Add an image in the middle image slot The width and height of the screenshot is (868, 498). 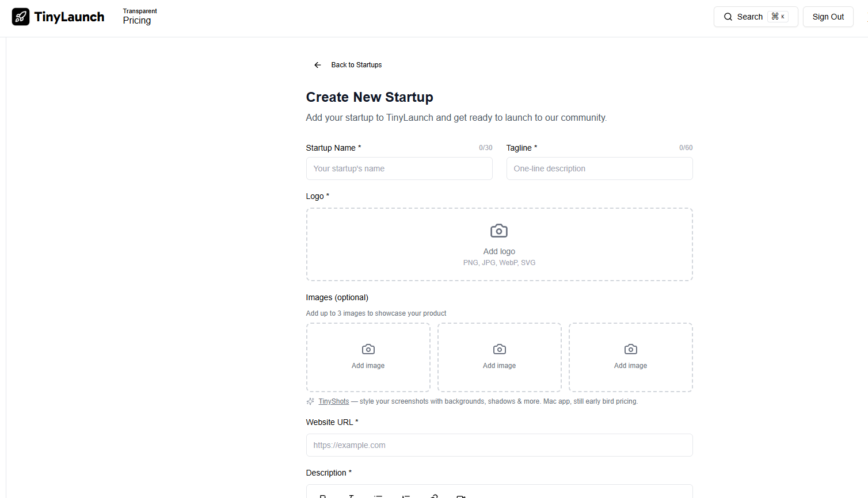(x=500, y=357)
